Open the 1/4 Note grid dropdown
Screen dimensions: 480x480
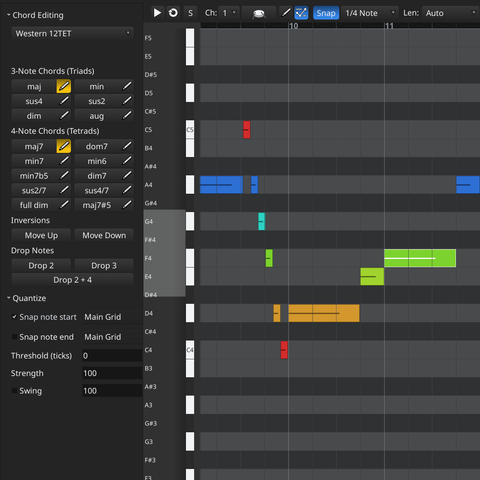pyautogui.click(x=370, y=13)
